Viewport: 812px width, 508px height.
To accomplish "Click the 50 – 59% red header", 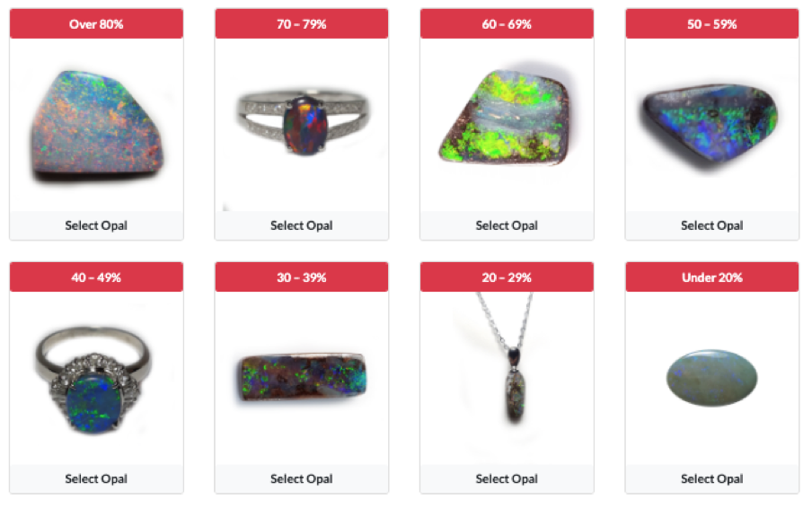I will tap(712, 24).
